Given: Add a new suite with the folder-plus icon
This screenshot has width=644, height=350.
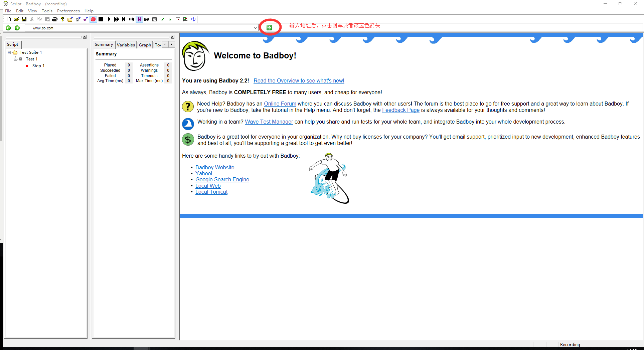Looking at the screenshot, I should pos(70,19).
